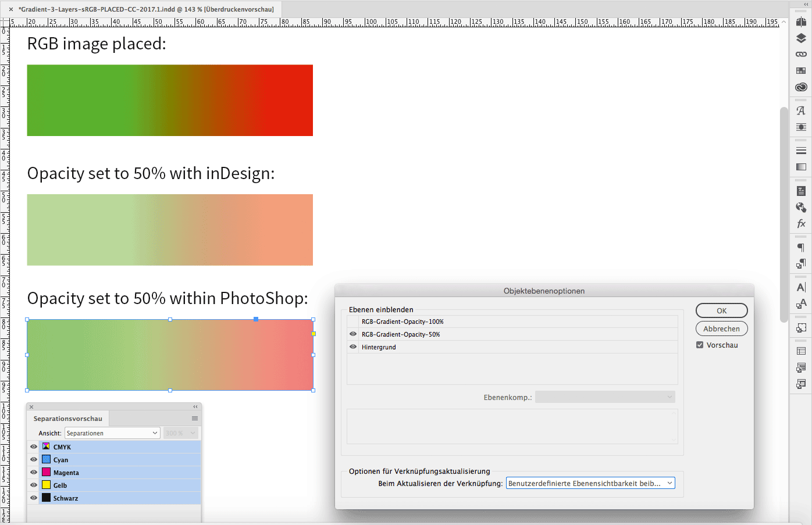Open the Gradient panel icon

[x=801, y=167]
